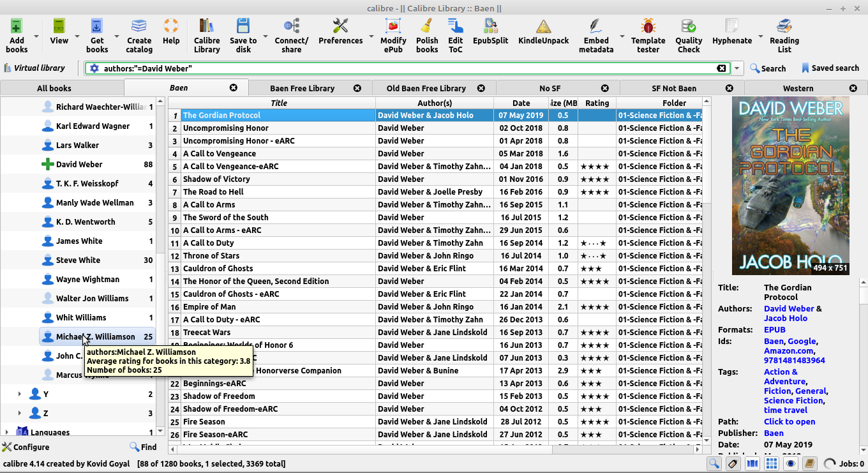Screen dimensions: 868x473
Task: Toggle the Cover grid view
Action: coord(771,464)
